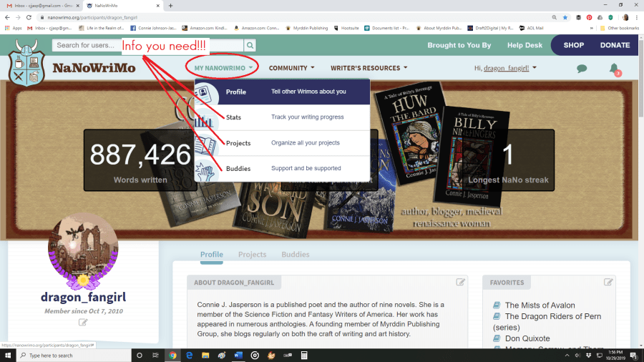This screenshot has width=644, height=362.
Task: Launch Word from the Windows taskbar
Action: [238, 355]
